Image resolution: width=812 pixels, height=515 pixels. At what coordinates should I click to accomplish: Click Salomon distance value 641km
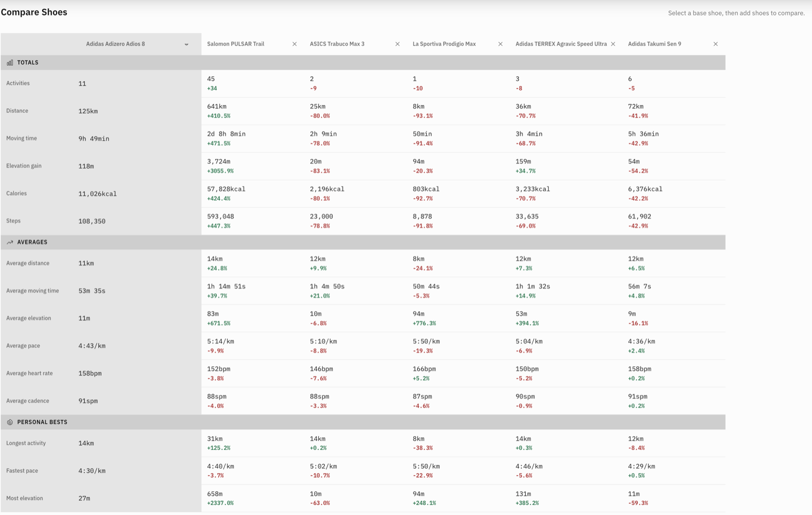click(x=216, y=106)
